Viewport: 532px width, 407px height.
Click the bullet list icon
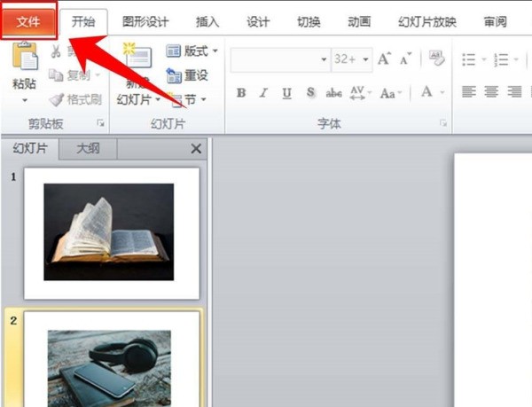470,59
